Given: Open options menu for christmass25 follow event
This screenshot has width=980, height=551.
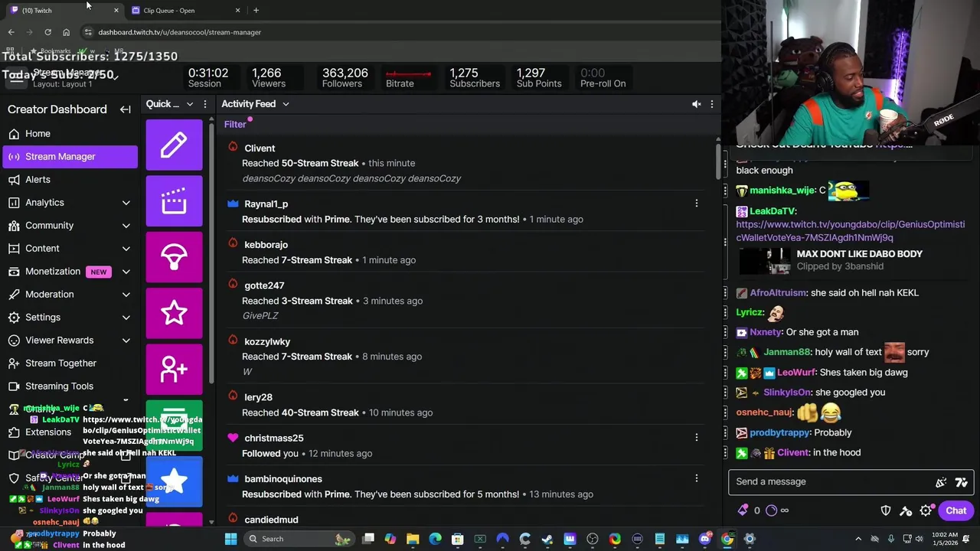Looking at the screenshot, I should click(696, 438).
